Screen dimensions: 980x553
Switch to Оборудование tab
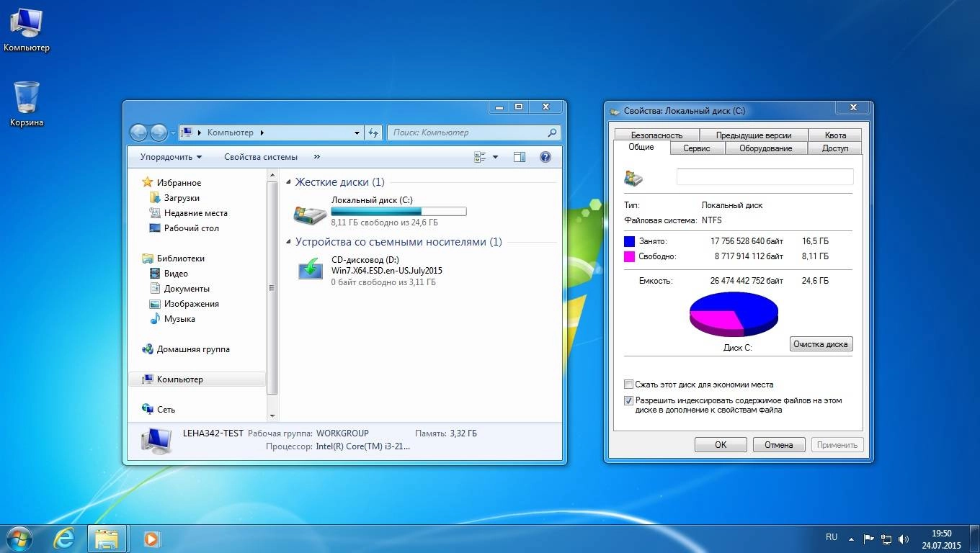[x=766, y=148]
